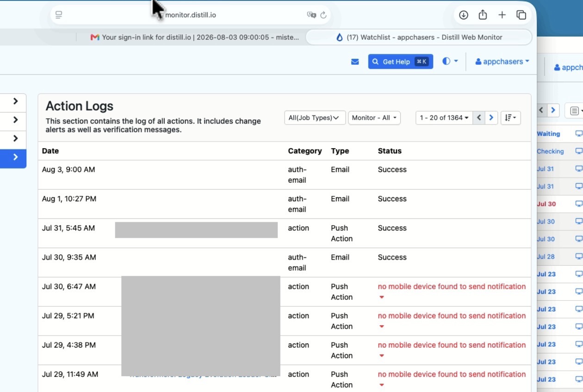
Task: Click the monitor.distill.io address field
Action: pos(190,15)
